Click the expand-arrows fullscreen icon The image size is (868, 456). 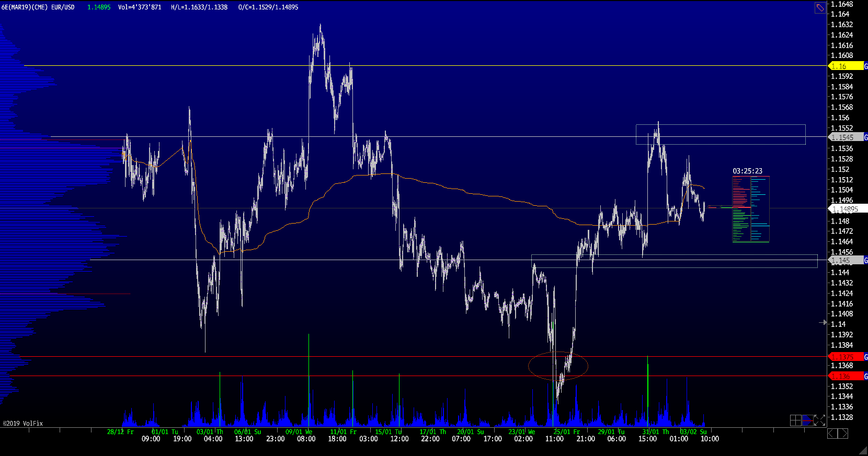tap(819, 420)
